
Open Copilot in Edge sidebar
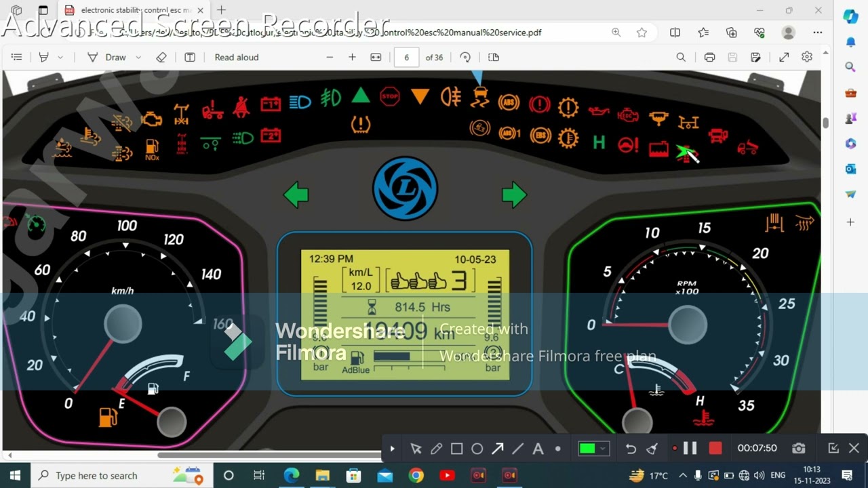click(850, 16)
